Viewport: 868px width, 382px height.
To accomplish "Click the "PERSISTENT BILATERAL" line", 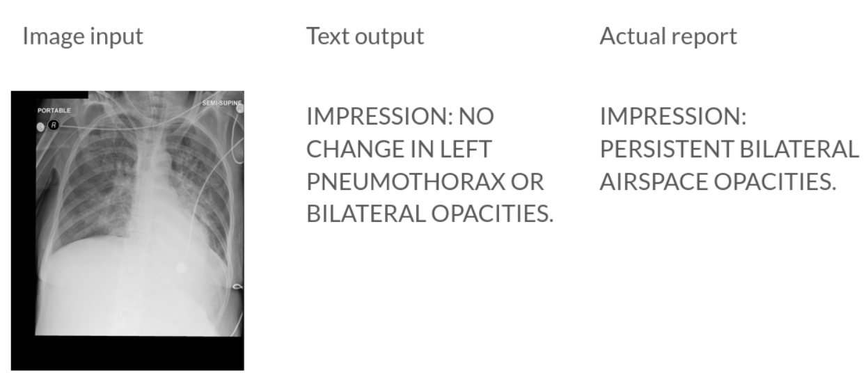I will [729, 149].
